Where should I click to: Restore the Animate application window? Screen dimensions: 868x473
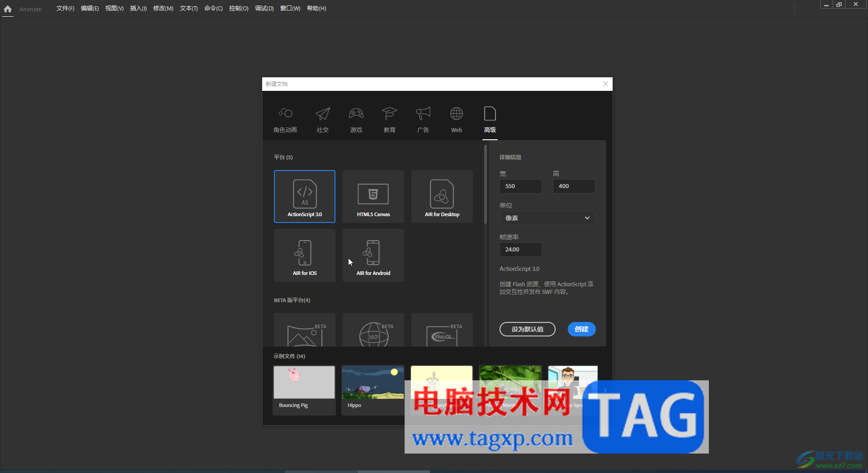(x=839, y=5)
